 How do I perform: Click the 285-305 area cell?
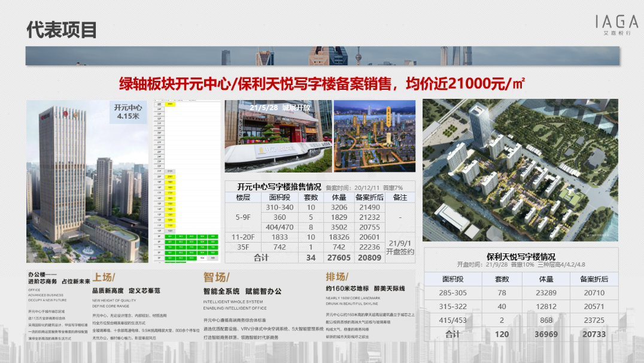click(452, 293)
